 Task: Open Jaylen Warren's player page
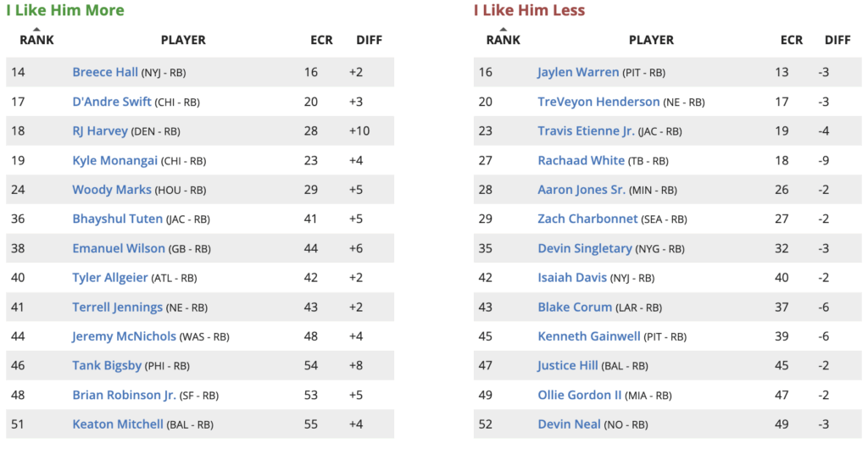(578, 73)
